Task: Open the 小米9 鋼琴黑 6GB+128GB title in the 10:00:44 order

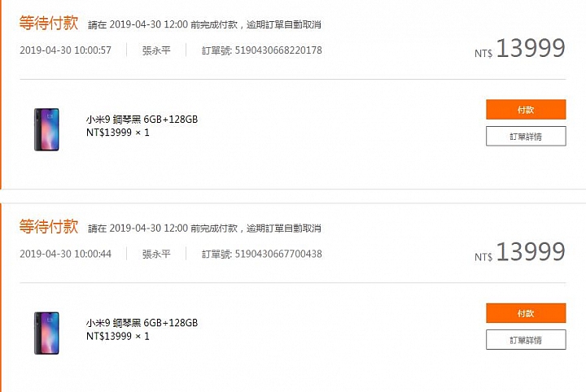Action: click(142, 323)
